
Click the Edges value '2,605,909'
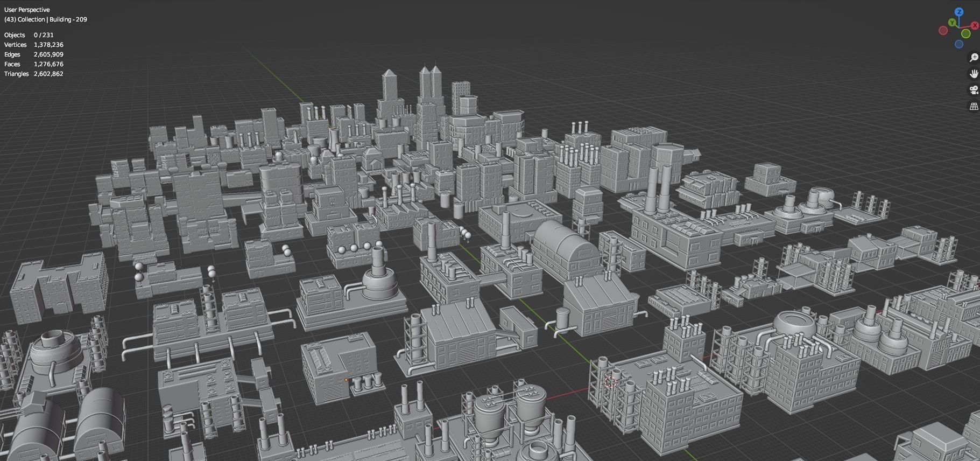point(48,54)
